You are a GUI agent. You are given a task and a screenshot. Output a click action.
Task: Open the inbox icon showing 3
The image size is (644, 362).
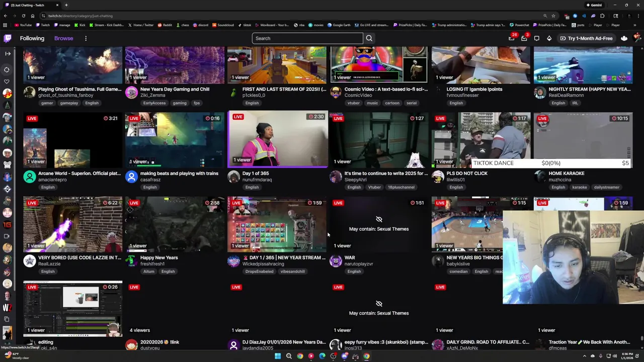pos(524,38)
